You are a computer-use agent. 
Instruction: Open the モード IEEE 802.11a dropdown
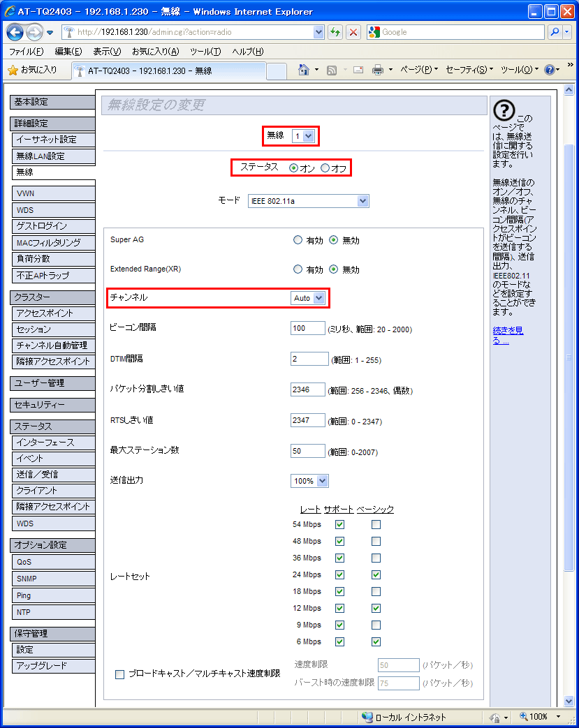coord(309,201)
